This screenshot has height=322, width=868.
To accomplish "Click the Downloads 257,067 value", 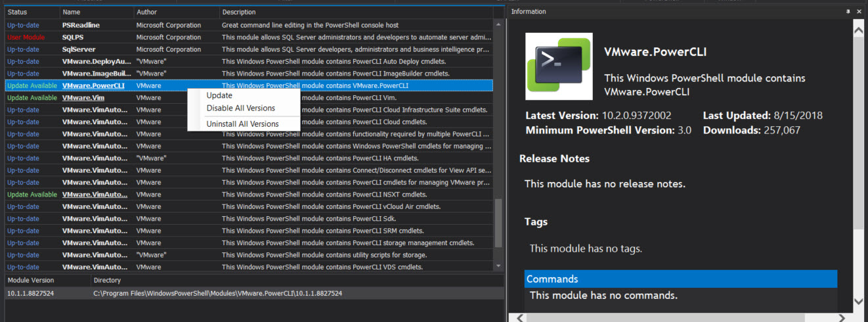I will click(x=782, y=130).
